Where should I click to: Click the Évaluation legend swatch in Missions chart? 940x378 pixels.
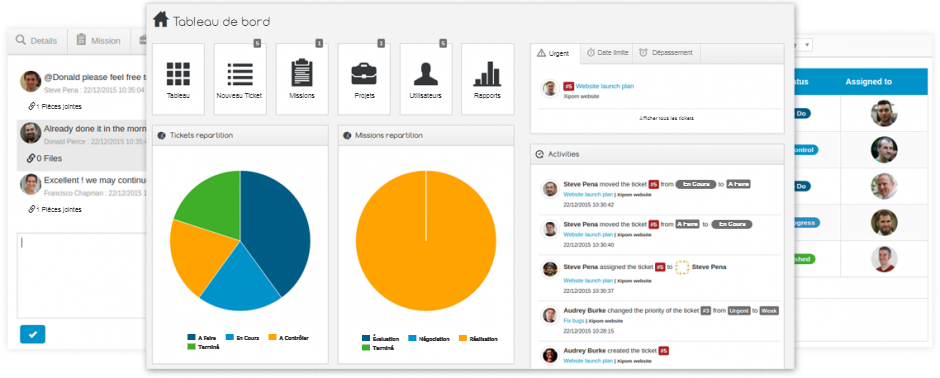pyautogui.click(x=366, y=338)
